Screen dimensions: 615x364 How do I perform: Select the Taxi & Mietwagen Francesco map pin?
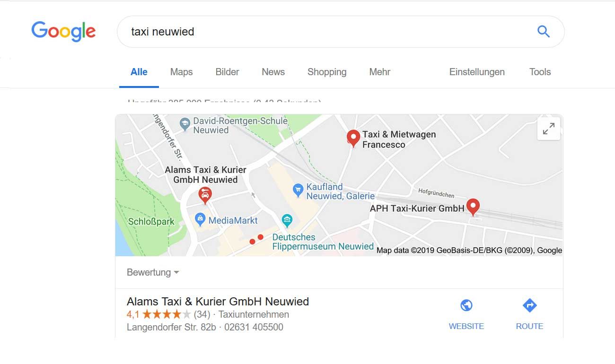[353, 139]
